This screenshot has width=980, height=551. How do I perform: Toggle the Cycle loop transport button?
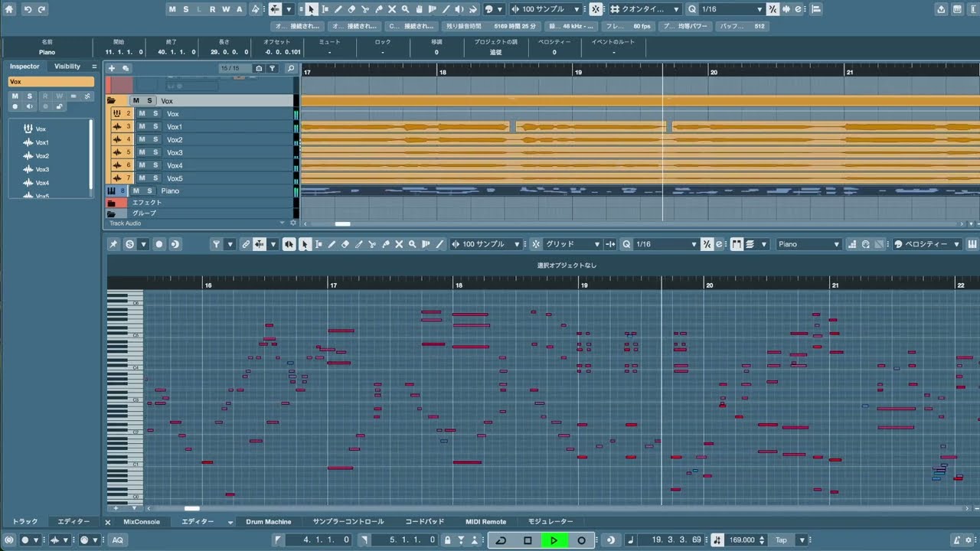click(501, 540)
